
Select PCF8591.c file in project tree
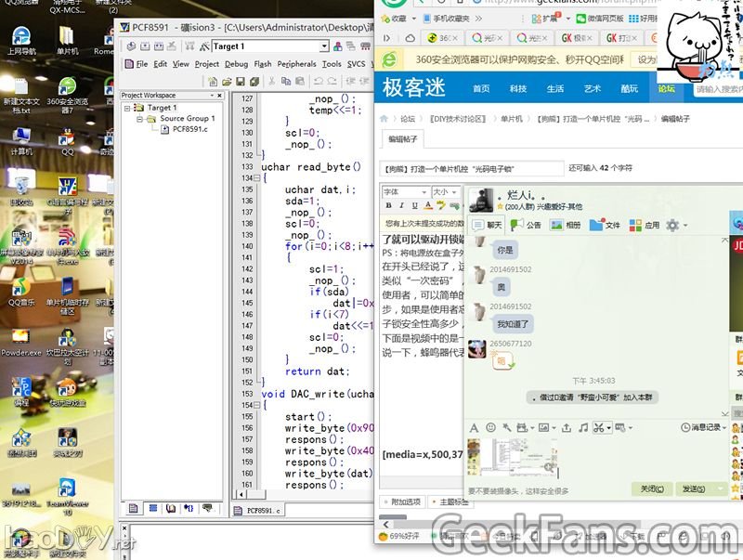pos(189,129)
